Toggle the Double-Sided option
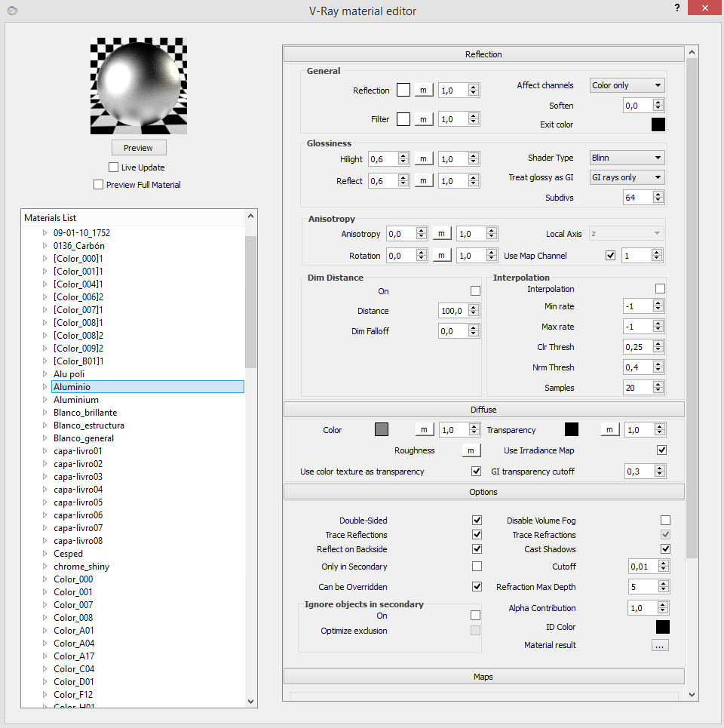The width and height of the screenshot is (724, 728). (x=477, y=521)
